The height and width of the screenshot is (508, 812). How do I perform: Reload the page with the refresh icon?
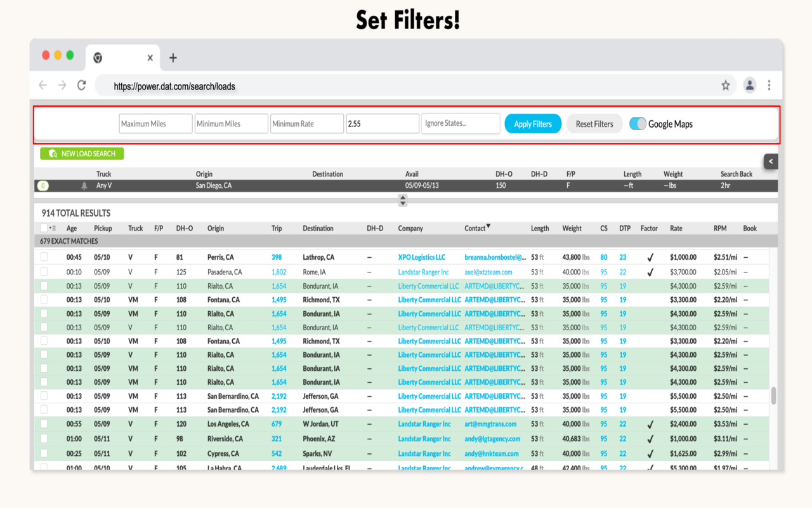point(81,85)
